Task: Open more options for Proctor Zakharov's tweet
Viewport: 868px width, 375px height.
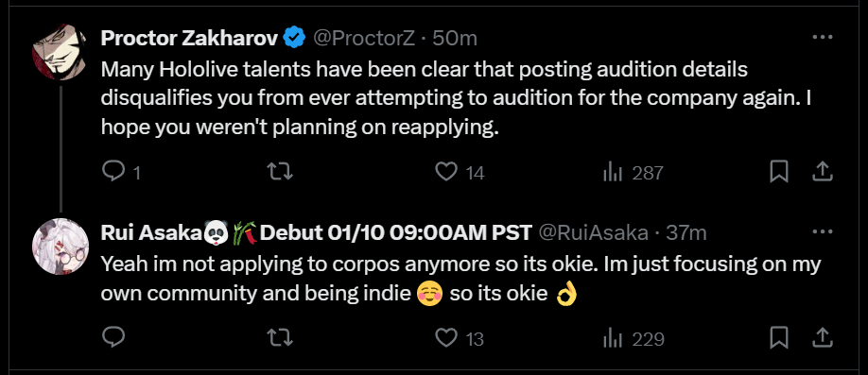Action: click(x=823, y=38)
